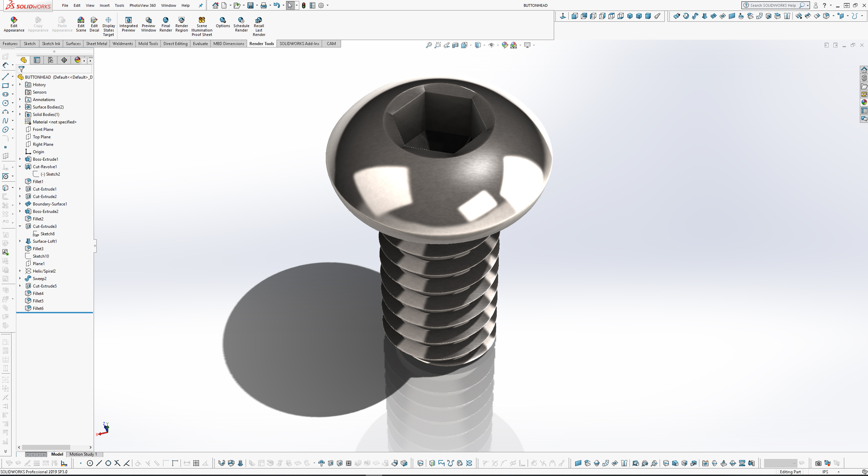The height and width of the screenshot is (476, 868).
Task: Switch to the ConfigurationManager tab icon
Action: [51, 60]
